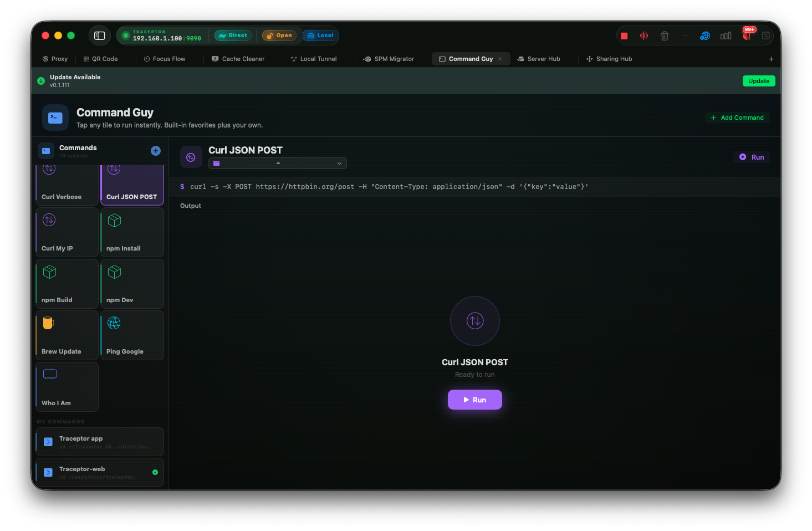Select the Traceptor app custom command
This screenshot has height=531, width=812.
[100, 442]
